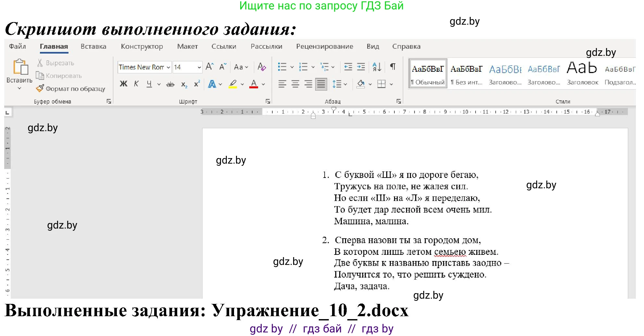The height and width of the screenshot is (336, 644).
Task: Open the font size dropdown
Action: (x=198, y=67)
